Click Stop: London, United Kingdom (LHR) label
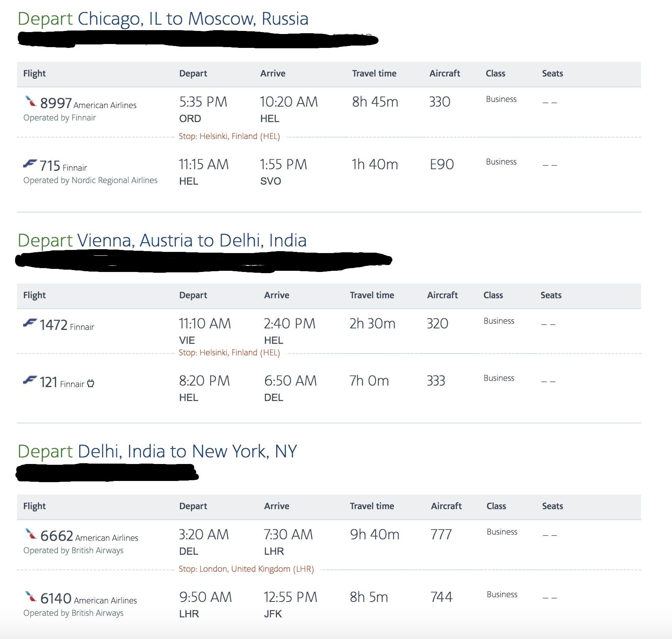Screen dimensions: 672x639 tap(246, 569)
